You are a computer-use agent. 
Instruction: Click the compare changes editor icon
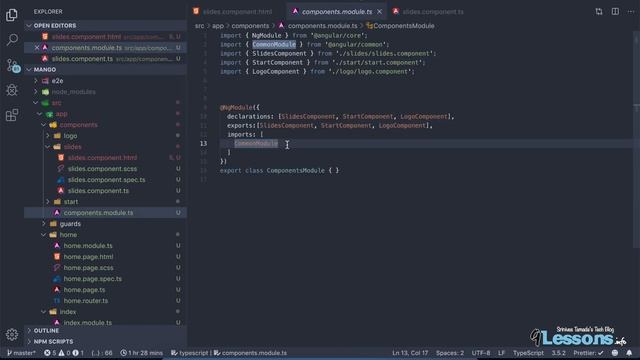tap(599, 11)
